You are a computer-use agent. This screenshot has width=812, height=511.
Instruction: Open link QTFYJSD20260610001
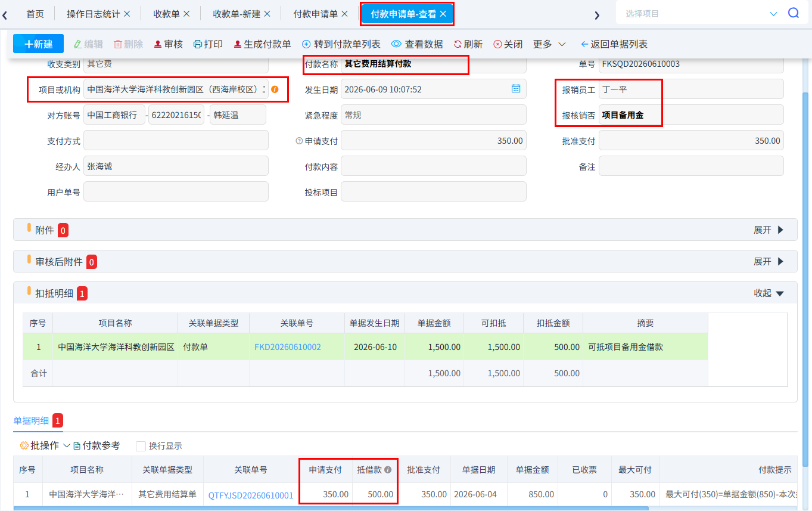(251, 495)
